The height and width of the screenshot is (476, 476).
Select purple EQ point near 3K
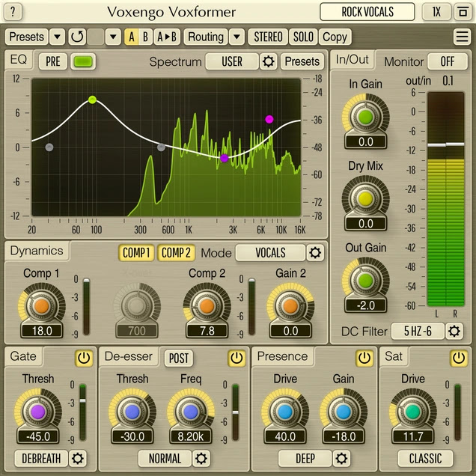point(224,158)
